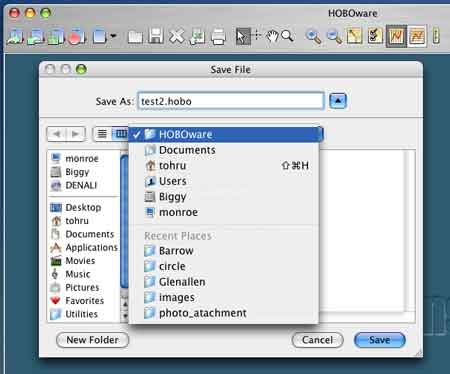The height and width of the screenshot is (374, 450).
Task: Select the magnifying glass zoom tool
Action: coord(287,36)
